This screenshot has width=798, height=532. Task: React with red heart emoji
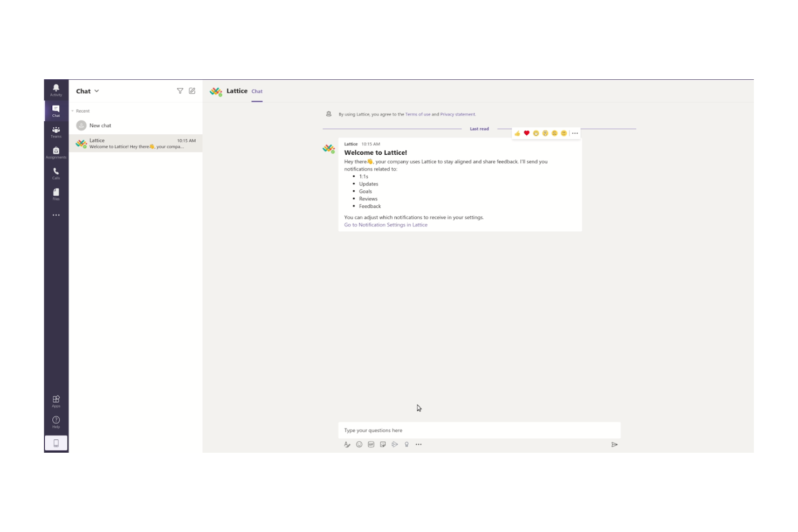click(527, 133)
